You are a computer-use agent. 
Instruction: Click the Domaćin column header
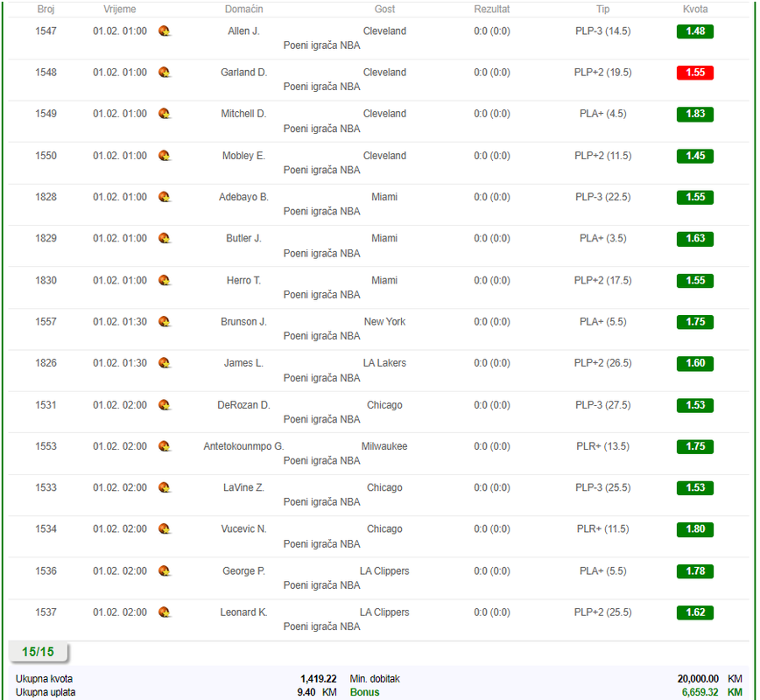(243, 10)
